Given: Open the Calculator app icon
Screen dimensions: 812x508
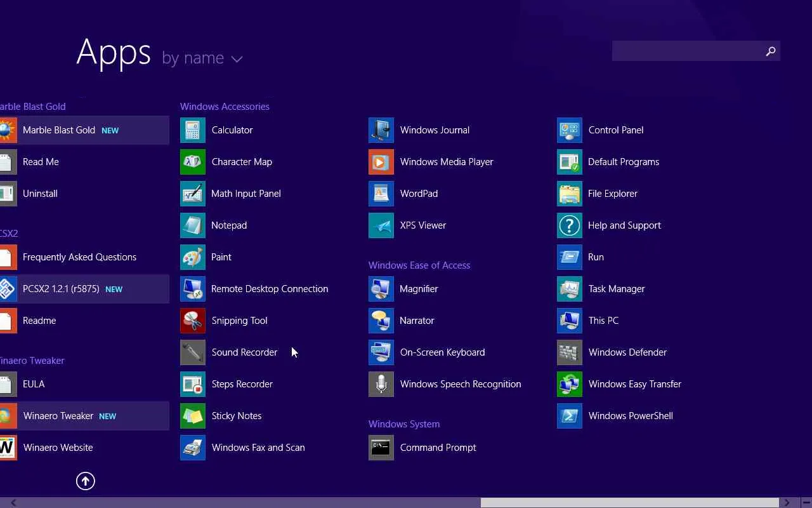Looking at the screenshot, I should click(x=193, y=130).
